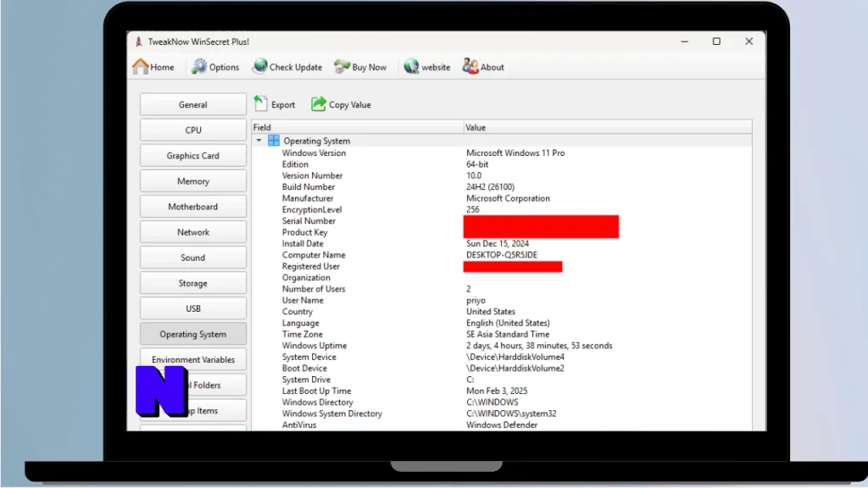Screen dimensions: 868x488
Task: Click the Copy Value green arrow icon
Action: point(319,103)
